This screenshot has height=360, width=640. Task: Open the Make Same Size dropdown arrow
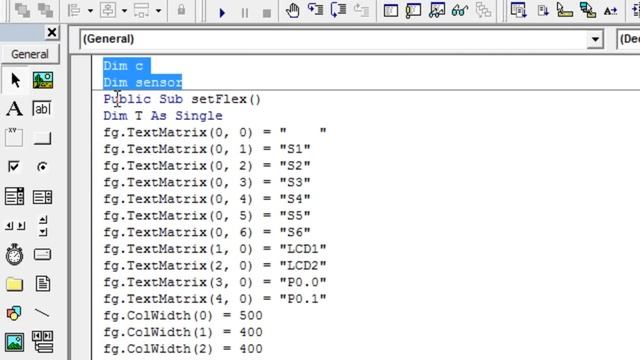tap(158, 11)
